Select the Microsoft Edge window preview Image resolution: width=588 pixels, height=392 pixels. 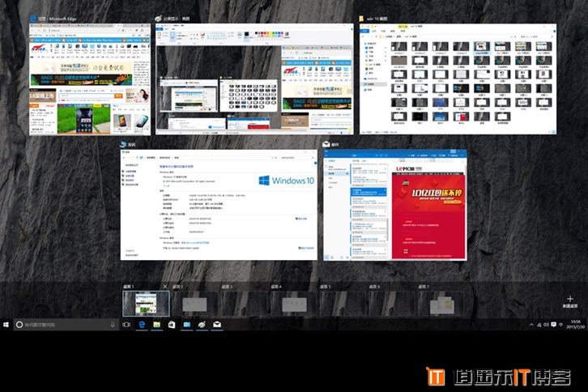click(x=90, y=79)
